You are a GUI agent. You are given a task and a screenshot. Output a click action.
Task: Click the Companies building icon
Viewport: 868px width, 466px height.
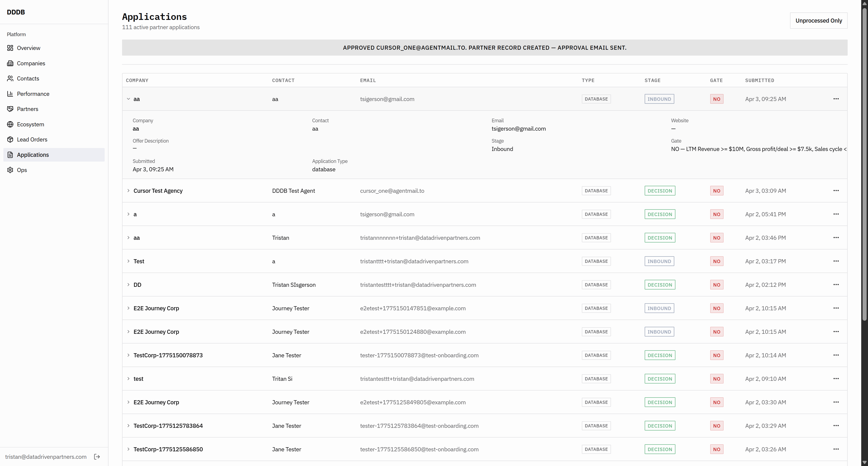click(x=10, y=63)
